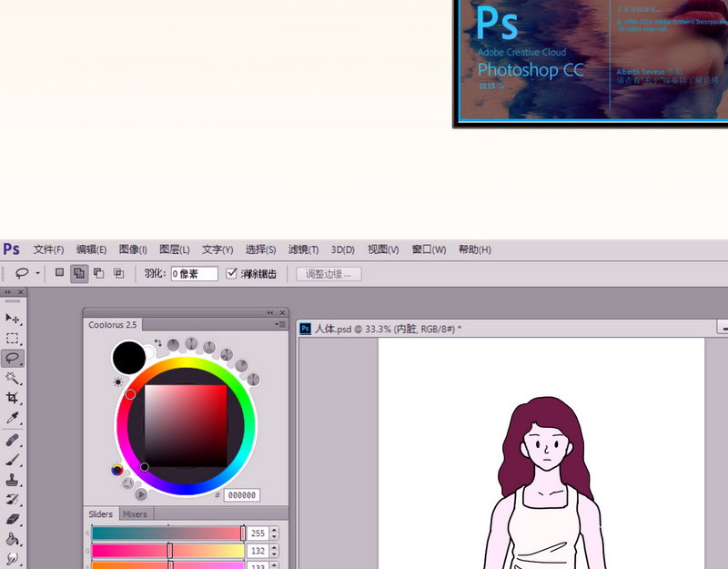Click the 调整边缘... button
This screenshot has width=728, height=569.
click(x=329, y=274)
